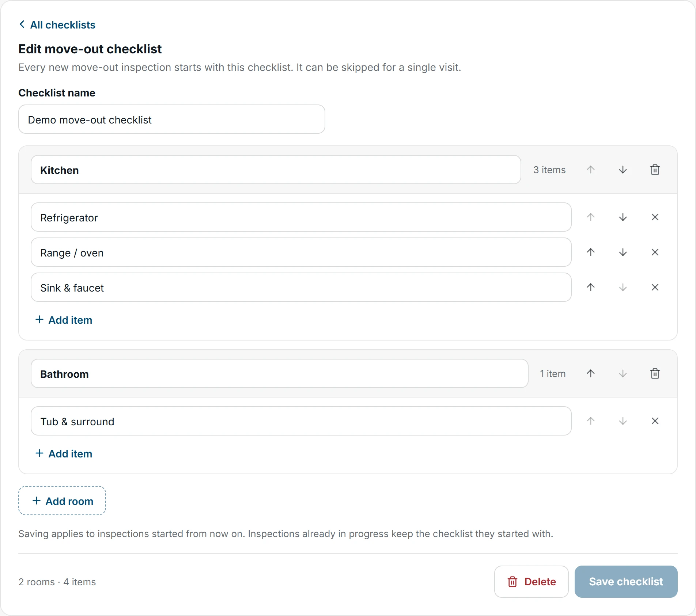Remove the Sink & faucet item

655,287
